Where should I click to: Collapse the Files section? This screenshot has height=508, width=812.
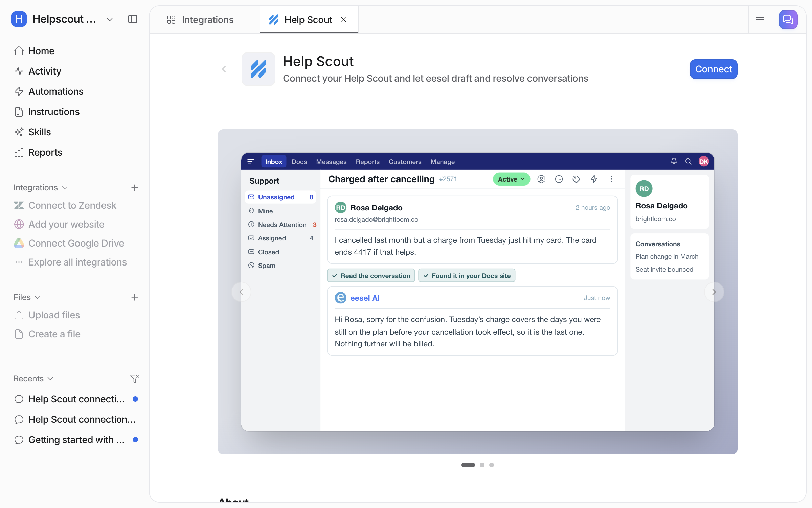(x=27, y=297)
